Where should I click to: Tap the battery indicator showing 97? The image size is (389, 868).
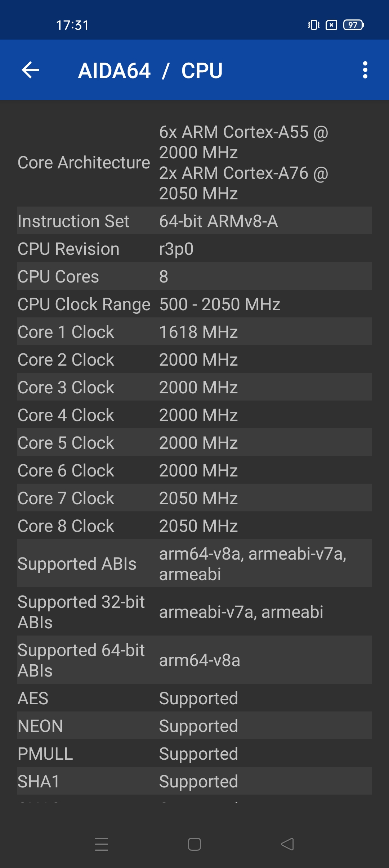[x=353, y=25]
